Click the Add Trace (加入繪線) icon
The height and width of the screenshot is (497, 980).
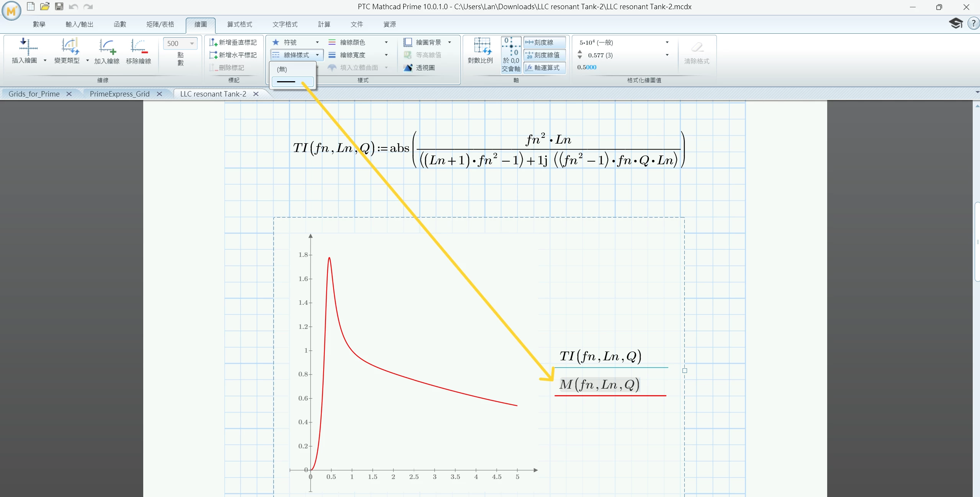pos(107,47)
